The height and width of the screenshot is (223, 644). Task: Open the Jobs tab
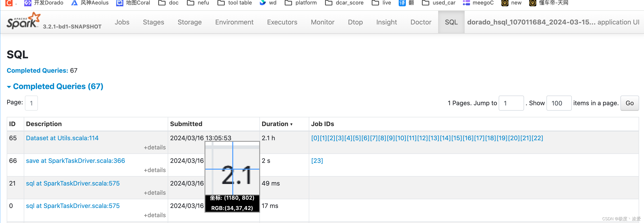tap(122, 22)
